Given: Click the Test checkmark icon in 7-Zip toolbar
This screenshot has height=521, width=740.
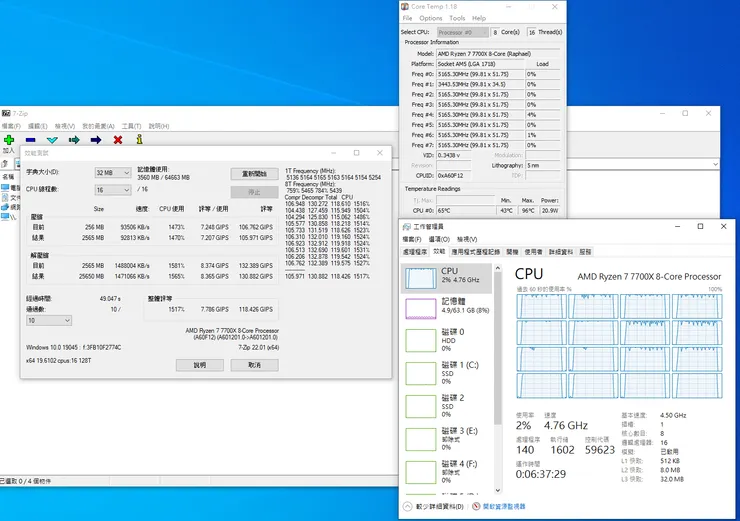Looking at the screenshot, I should (x=52, y=140).
